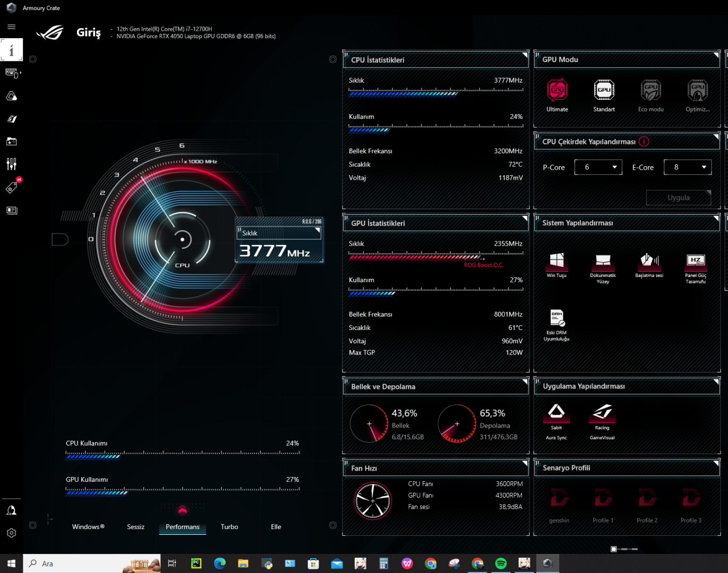Select the Ultimate GPU mode icon
728x573 pixels.
coord(557,91)
